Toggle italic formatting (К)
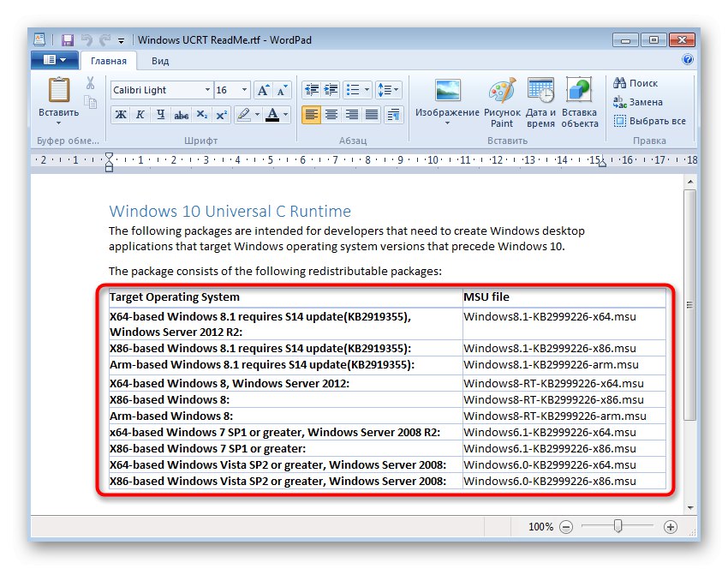This screenshot has height=569, width=728. (x=140, y=115)
